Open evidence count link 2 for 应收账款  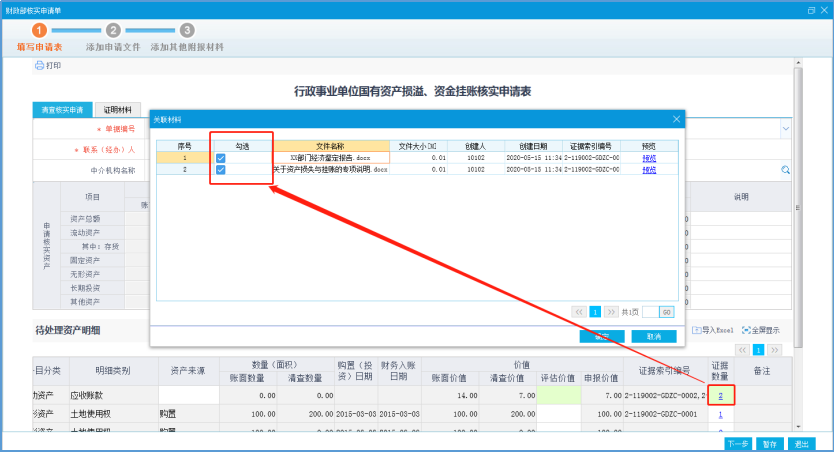point(720,397)
